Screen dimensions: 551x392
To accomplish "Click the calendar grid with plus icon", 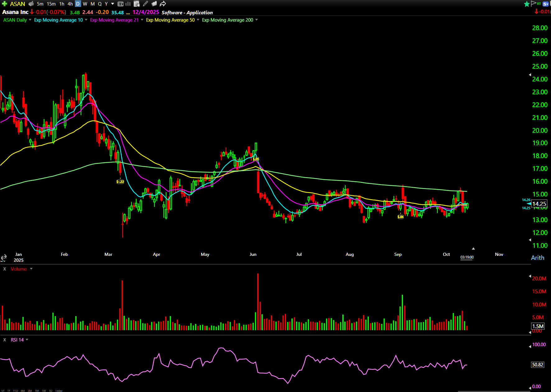I will tap(137, 4).
